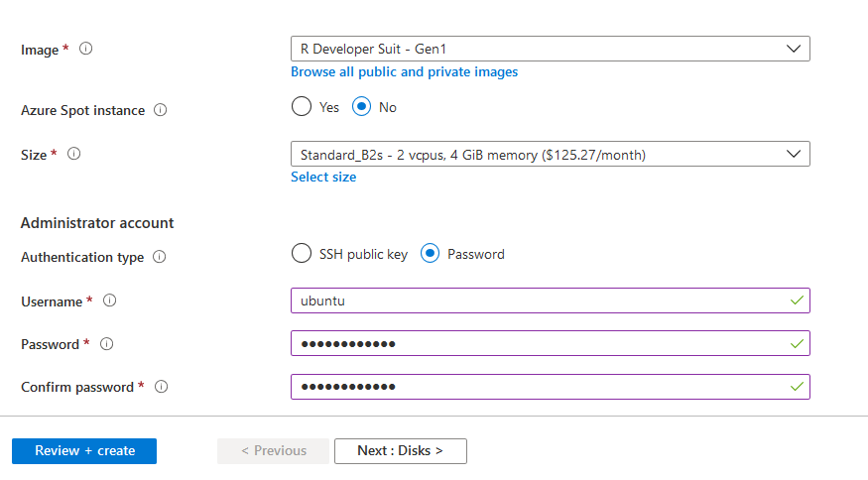Click the info icon next to Confirm password

click(161, 387)
